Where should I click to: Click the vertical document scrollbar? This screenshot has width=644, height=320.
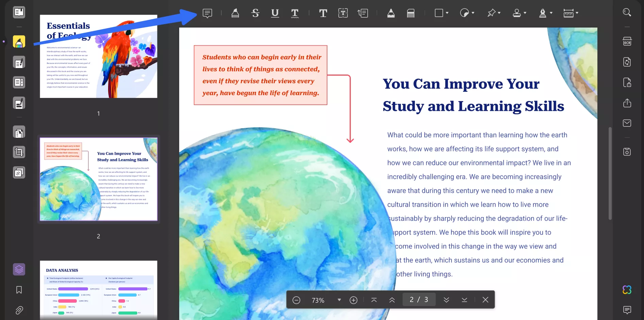click(610, 173)
